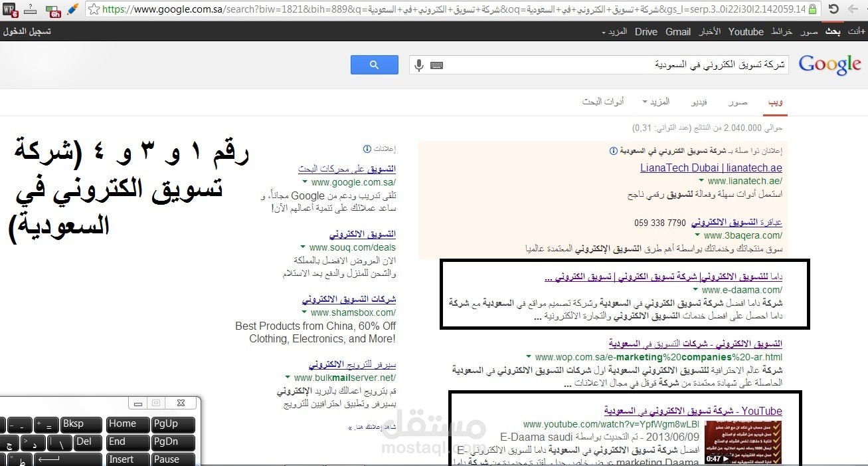The height and width of the screenshot is (466, 868).
Task: Expand the green arrow next to www.bulkmailserver.net/
Action: 288,378
